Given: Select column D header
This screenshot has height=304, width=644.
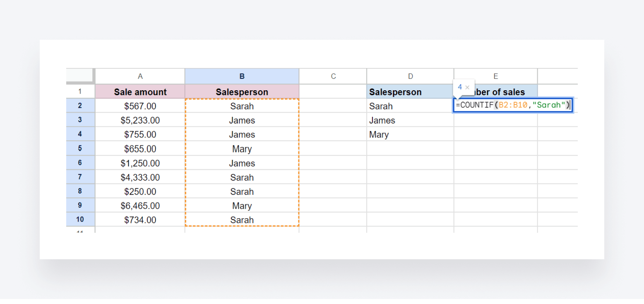Looking at the screenshot, I should coord(410,76).
